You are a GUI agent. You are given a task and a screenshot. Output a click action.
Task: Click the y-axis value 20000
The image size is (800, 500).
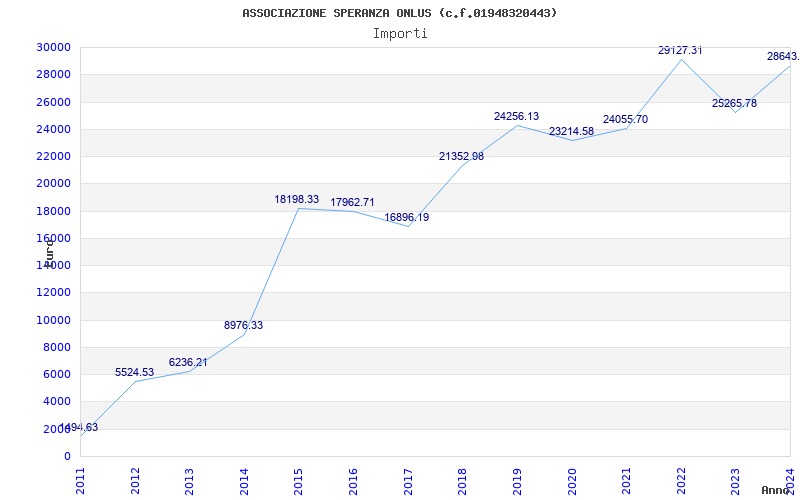pos(53,184)
